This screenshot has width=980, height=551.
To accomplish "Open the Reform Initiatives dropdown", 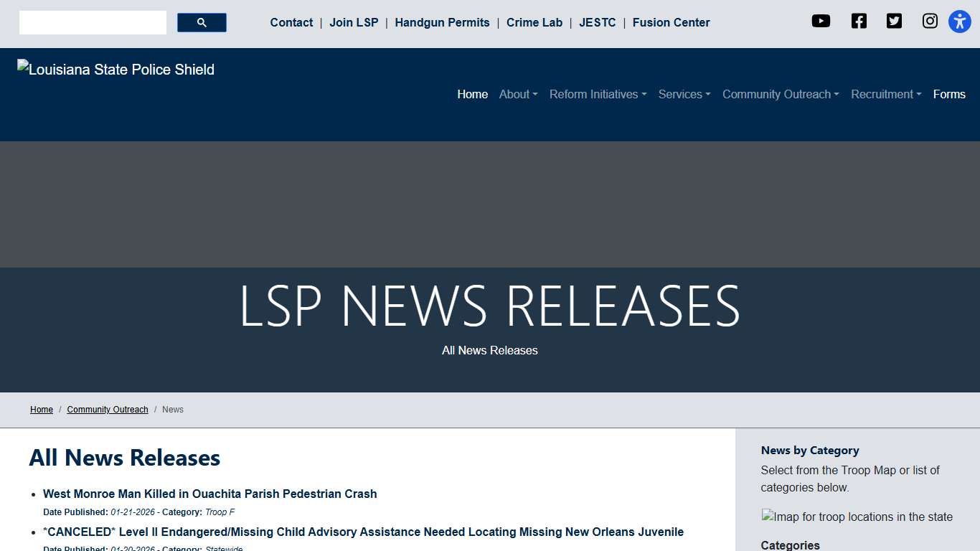I will pos(598,94).
